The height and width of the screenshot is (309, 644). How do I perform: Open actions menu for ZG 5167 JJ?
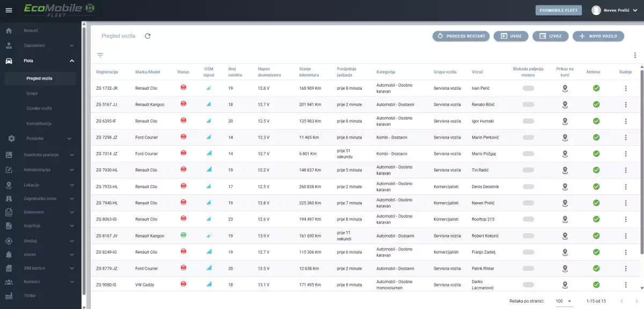(626, 104)
